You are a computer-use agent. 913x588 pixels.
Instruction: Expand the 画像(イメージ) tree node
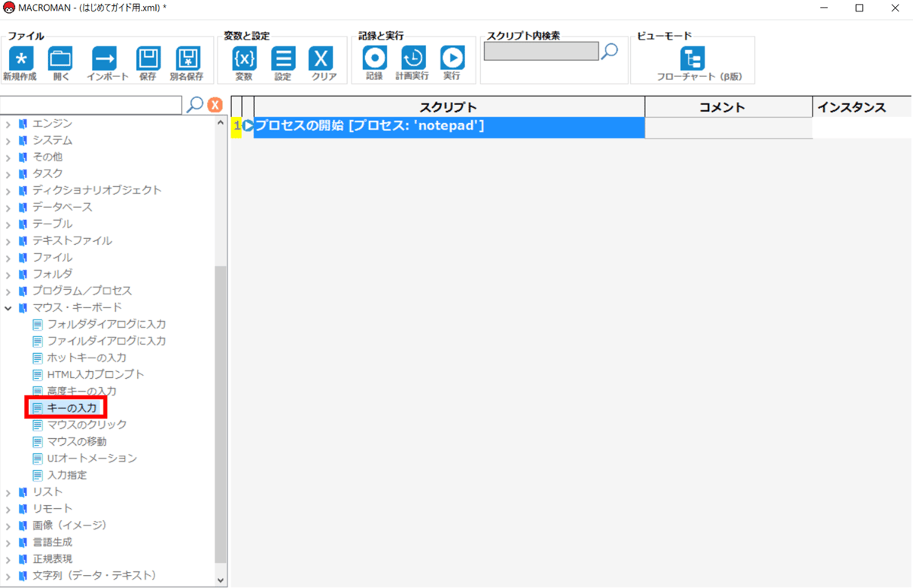click(x=8, y=526)
